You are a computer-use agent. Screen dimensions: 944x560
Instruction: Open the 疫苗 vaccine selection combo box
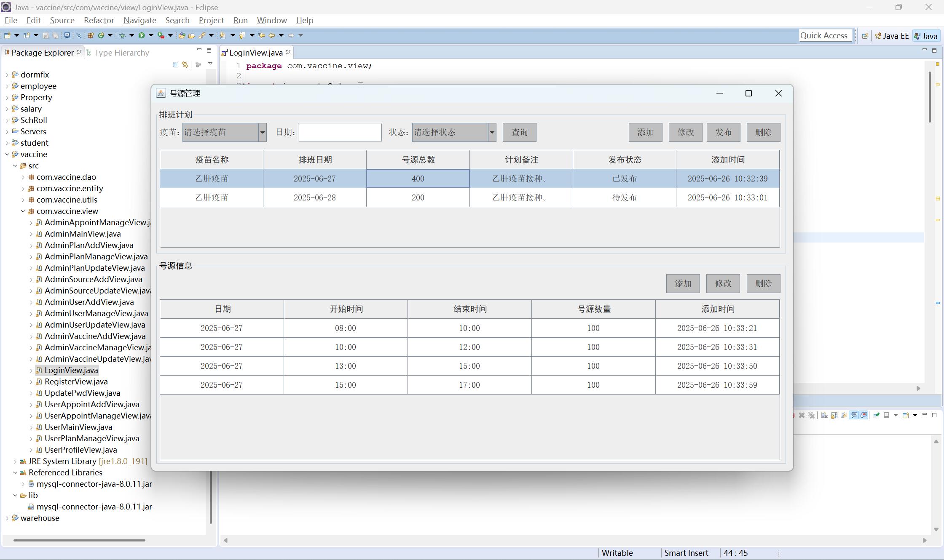tap(224, 132)
